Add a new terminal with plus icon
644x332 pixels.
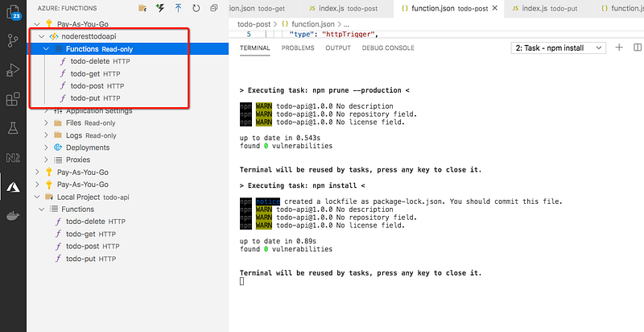(x=619, y=48)
